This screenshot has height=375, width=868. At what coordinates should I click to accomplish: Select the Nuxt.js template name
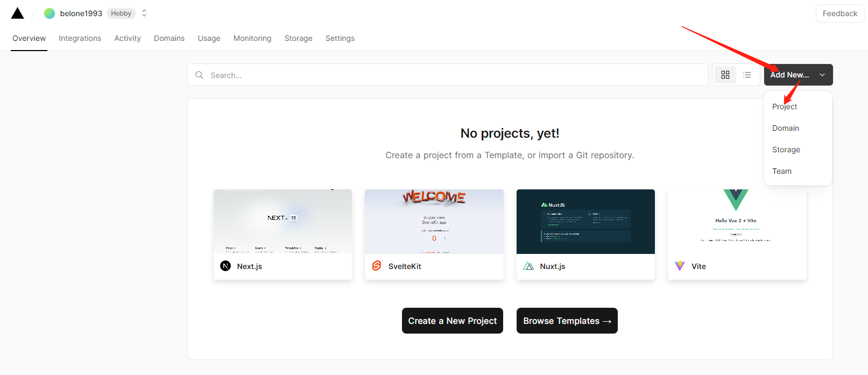click(553, 266)
